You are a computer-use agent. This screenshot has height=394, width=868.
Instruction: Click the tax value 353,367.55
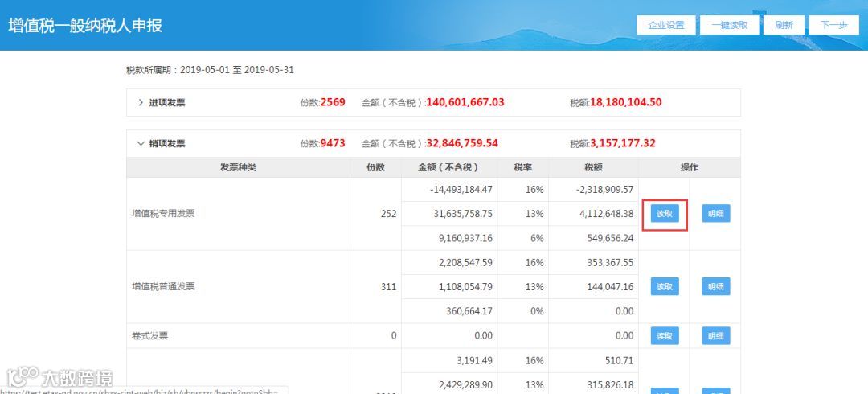611,263
